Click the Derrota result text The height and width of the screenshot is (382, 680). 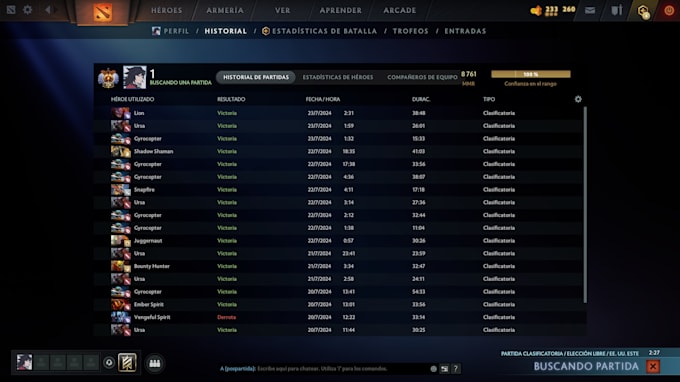tap(226, 317)
